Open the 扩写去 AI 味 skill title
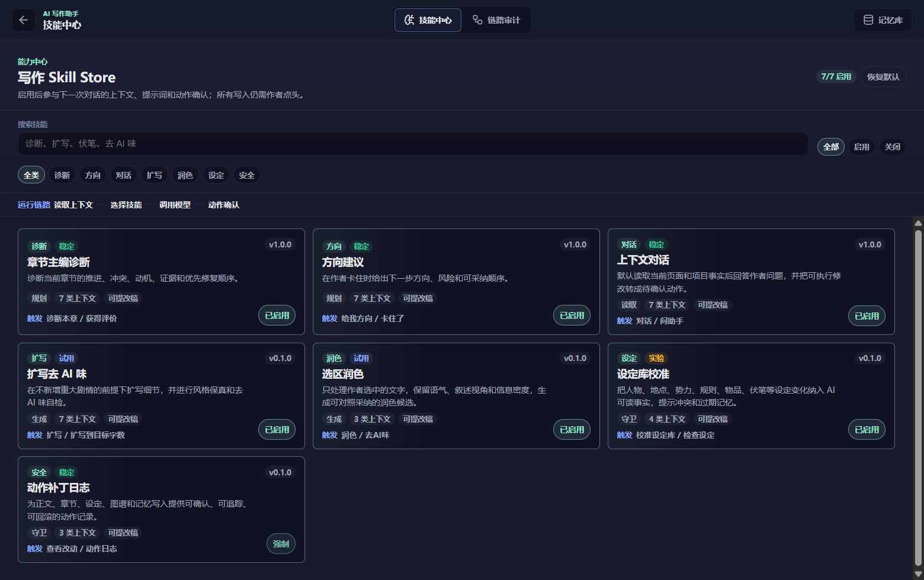The image size is (924, 580). click(x=57, y=374)
